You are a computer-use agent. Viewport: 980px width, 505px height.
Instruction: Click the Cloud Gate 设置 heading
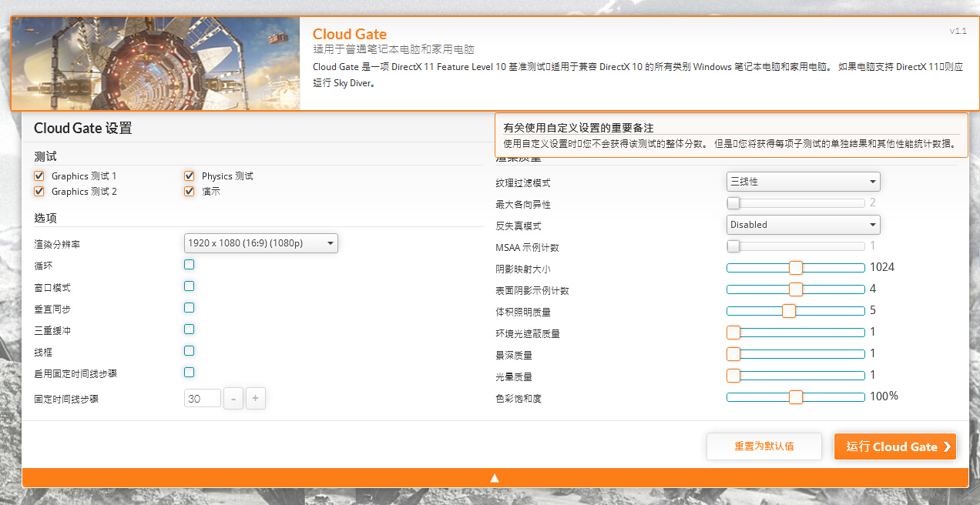[x=83, y=129]
